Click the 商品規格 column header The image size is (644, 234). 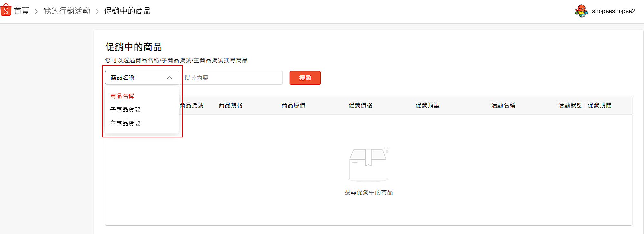tap(231, 105)
